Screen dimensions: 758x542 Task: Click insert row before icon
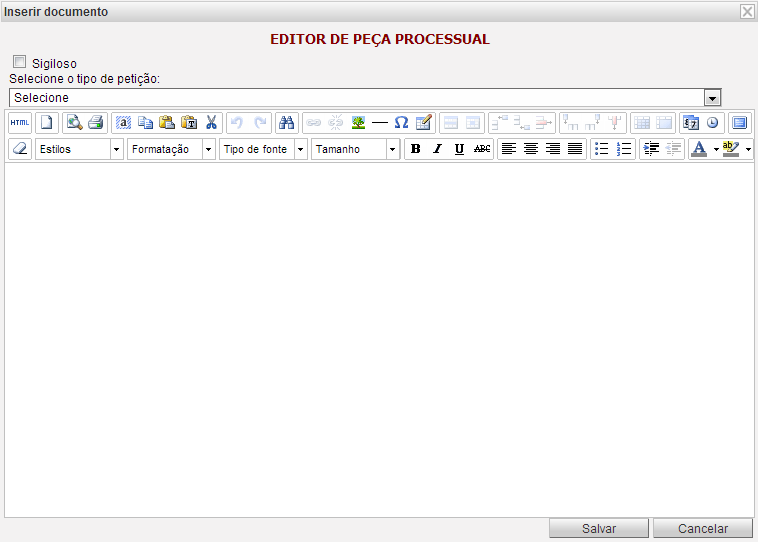coord(500,123)
